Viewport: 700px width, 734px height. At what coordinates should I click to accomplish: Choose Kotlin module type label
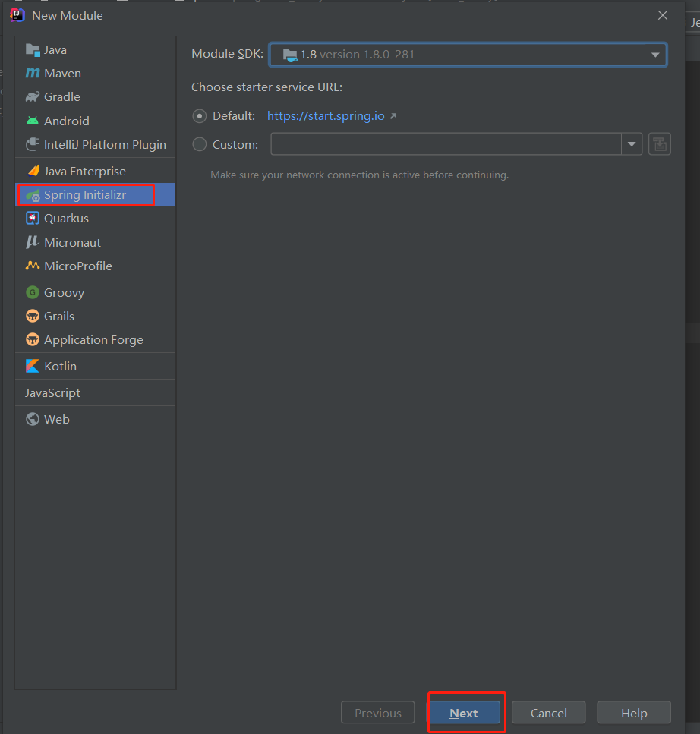tap(60, 366)
